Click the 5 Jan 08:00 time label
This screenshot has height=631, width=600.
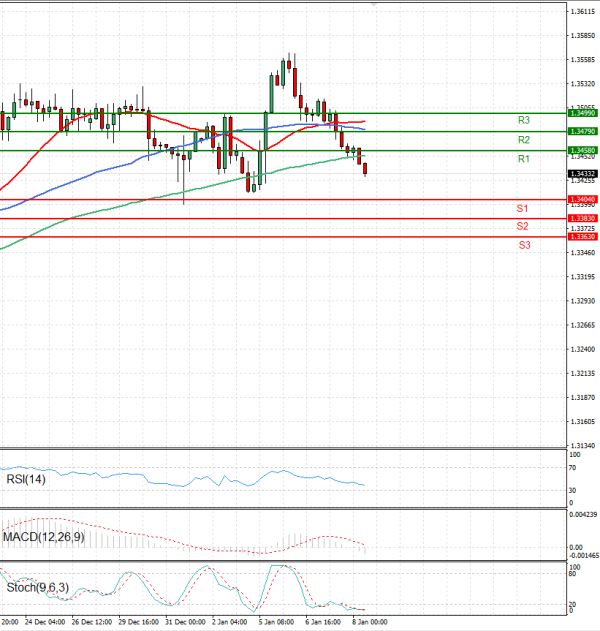(x=274, y=622)
